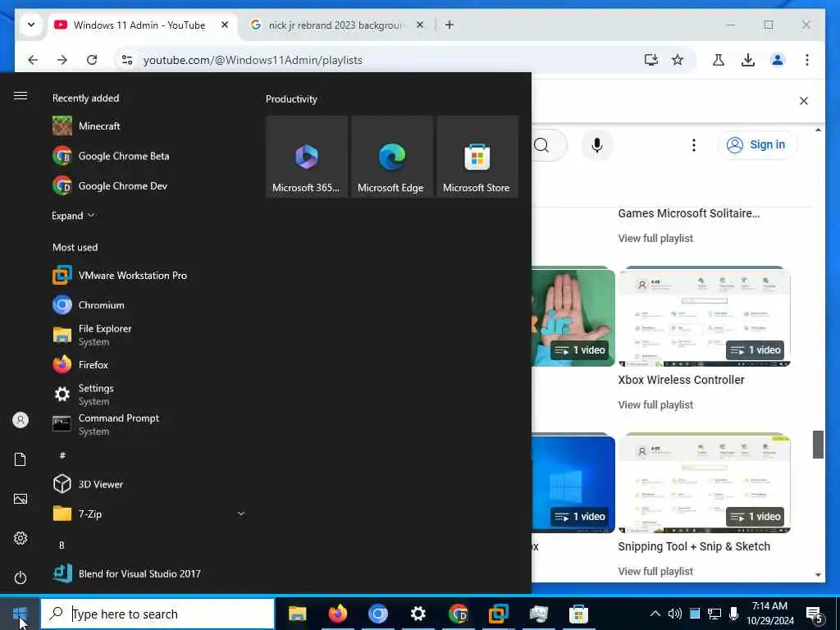The image size is (840, 630).
Task: Open Pictures icon in Start sidebar
Action: (x=21, y=499)
